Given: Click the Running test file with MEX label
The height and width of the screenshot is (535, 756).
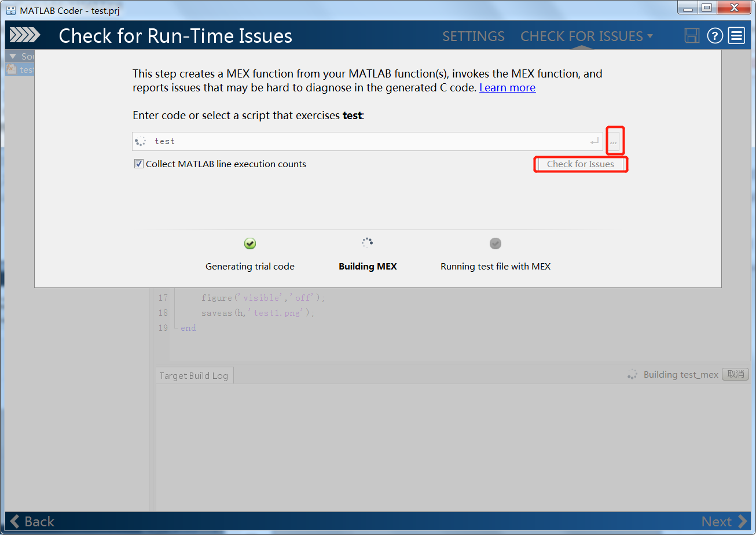Looking at the screenshot, I should point(496,267).
